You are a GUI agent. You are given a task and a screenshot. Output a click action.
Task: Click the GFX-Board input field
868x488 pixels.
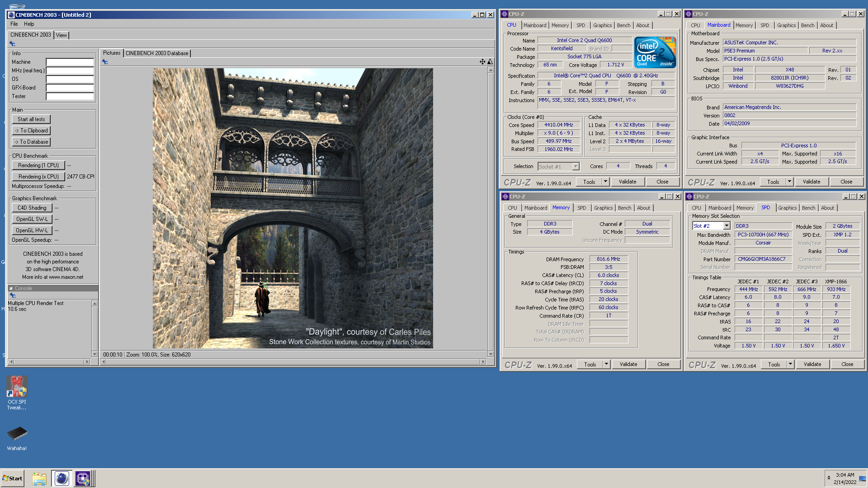pos(70,88)
